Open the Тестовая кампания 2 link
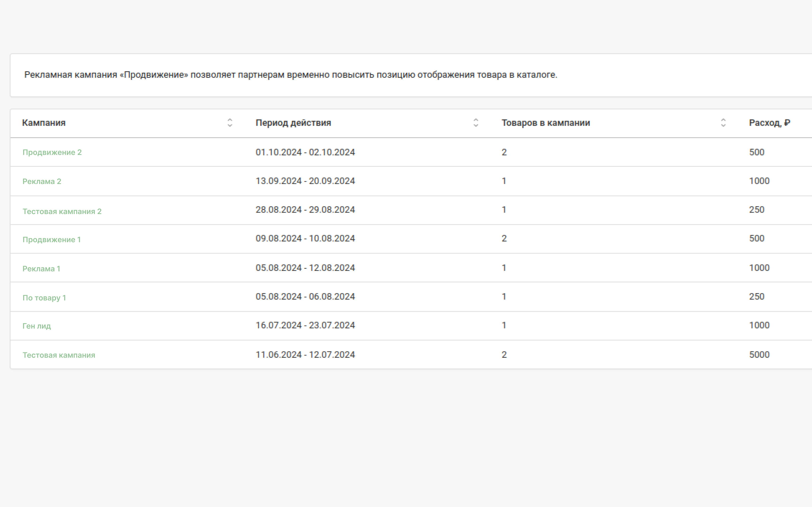Viewport: 812px width, 507px height. tap(62, 211)
